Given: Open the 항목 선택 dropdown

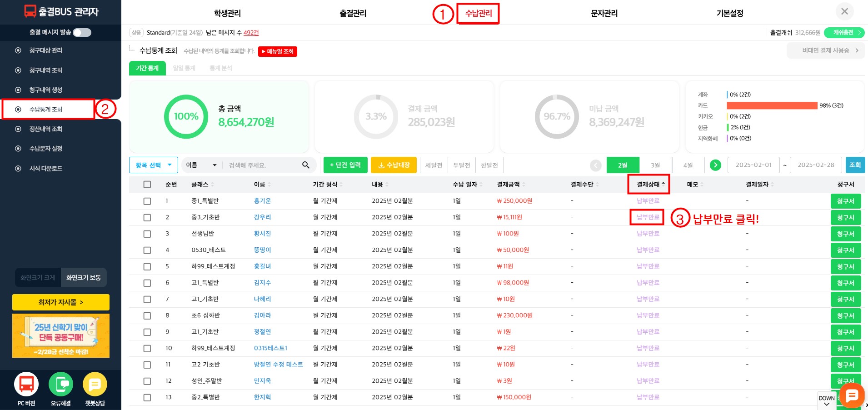Looking at the screenshot, I should pyautogui.click(x=153, y=165).
